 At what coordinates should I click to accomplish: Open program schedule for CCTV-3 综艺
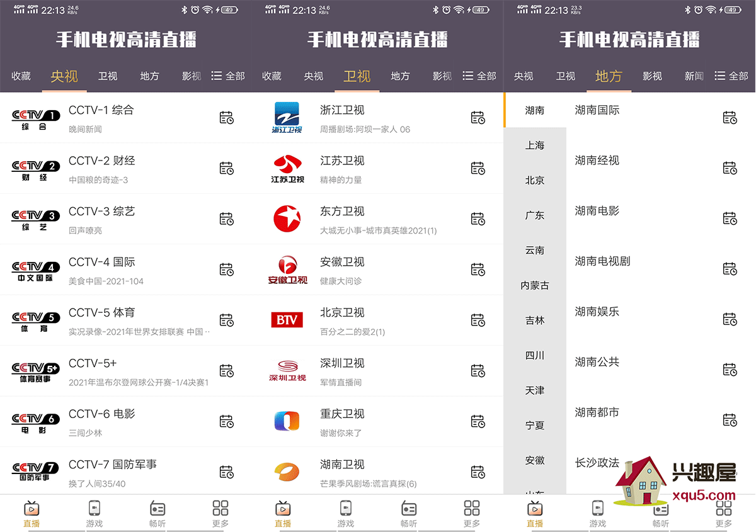[226, 219]
